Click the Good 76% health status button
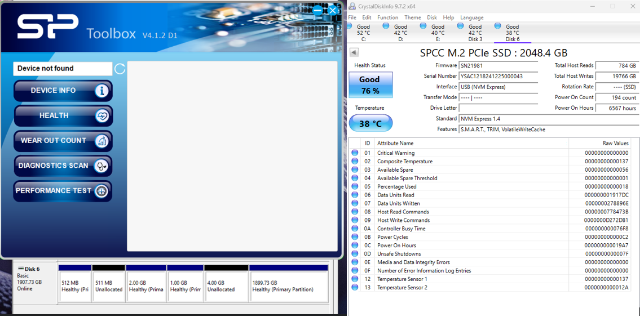644x317 pixels. pos(370,85)
